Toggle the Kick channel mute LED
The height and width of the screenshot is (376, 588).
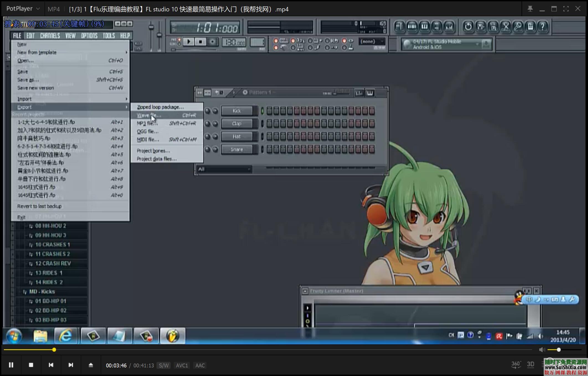tap(262, 111)
